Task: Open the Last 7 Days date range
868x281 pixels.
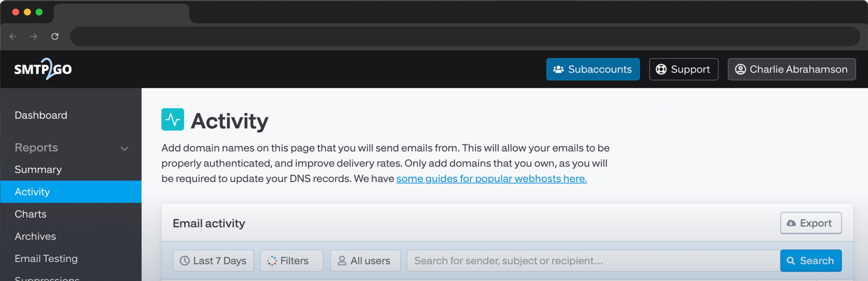Action: tap(213, 261)
